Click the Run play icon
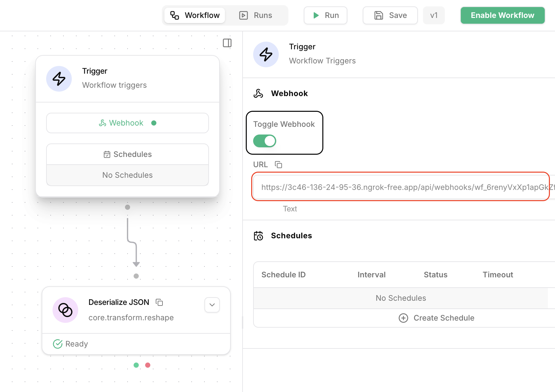The width and height of the screenshot is (555, 392). pos(316,15)
